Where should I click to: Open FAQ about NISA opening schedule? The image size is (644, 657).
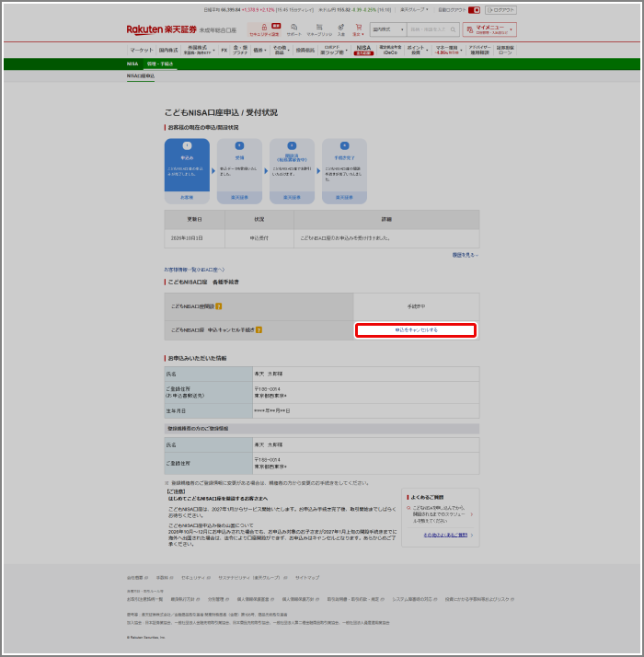(x=438, y=514)
